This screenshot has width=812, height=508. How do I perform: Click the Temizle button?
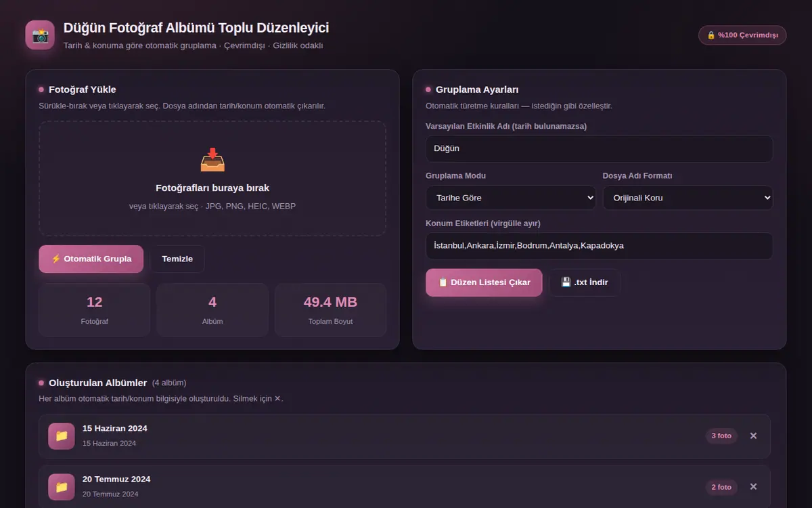coord(177,259)
